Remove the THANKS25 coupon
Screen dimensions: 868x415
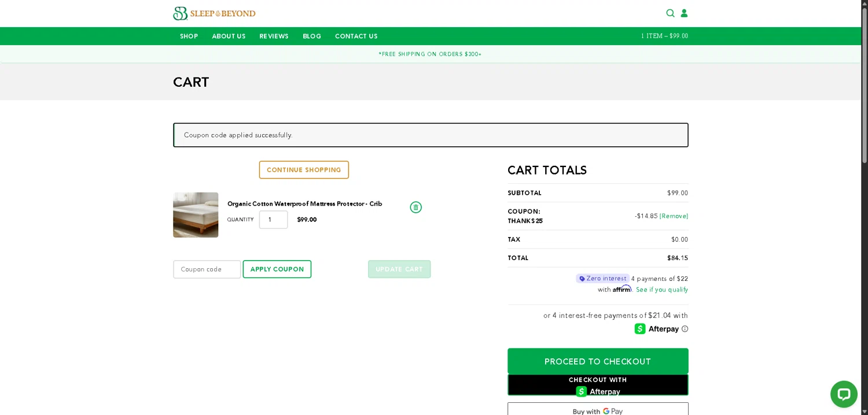[x=674, y=216]
